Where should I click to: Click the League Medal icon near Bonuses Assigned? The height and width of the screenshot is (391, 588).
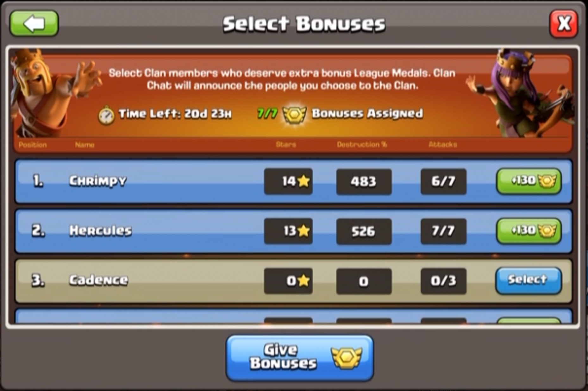(x=294, y=115)
